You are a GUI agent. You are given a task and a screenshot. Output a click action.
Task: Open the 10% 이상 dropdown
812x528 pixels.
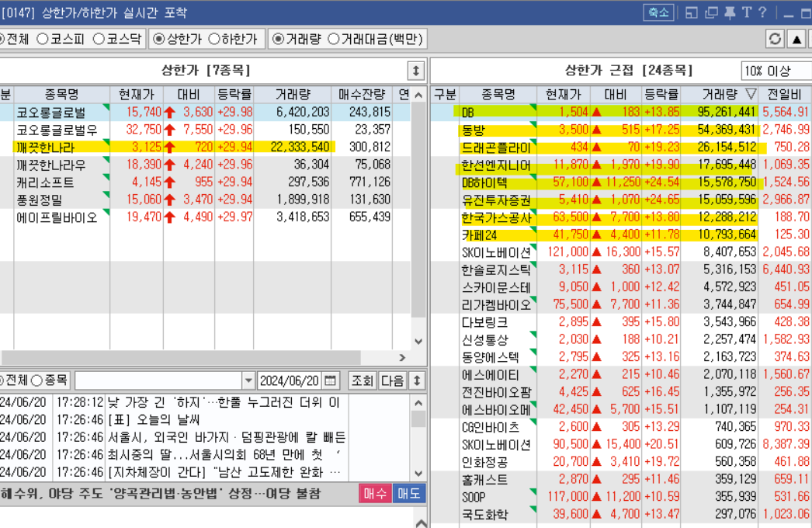click(776, 71)
